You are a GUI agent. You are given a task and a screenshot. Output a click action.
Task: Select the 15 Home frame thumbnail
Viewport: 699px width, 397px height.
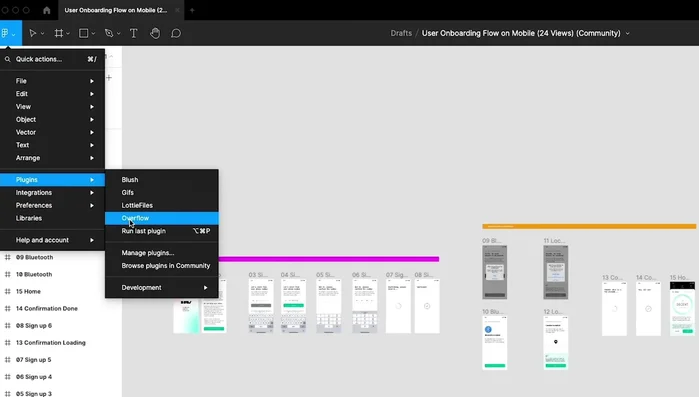point(682,308)
